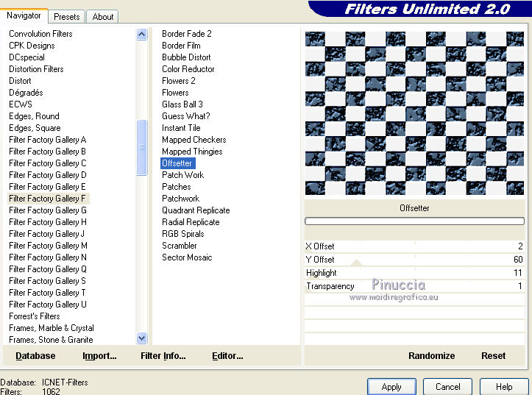This screenshot has height=395, width=532.
Task: Click the category list scrollbar thumb
Action: pyautogui.click(x=142, y=148)
